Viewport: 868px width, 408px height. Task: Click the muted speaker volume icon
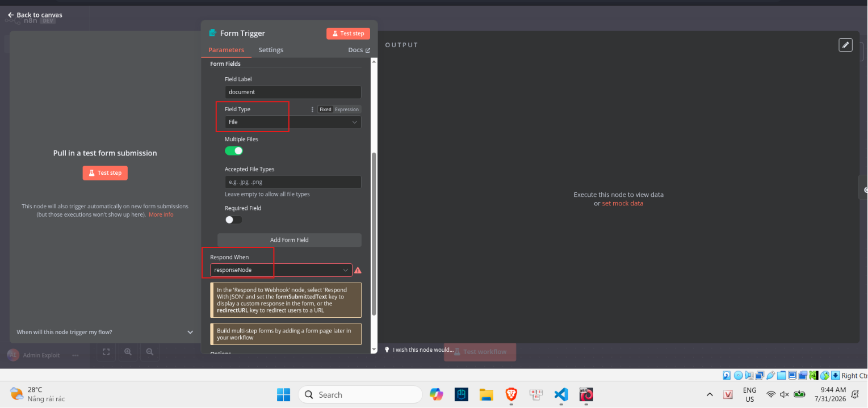785,394
